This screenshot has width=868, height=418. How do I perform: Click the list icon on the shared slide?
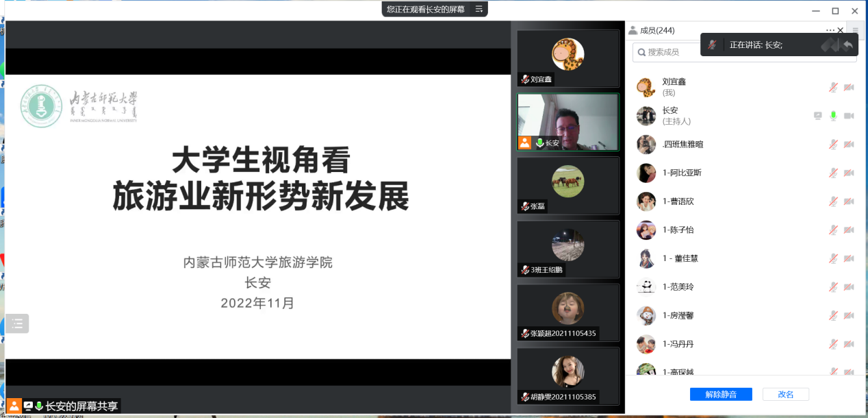pyautogui.click(x=17, y=323)
